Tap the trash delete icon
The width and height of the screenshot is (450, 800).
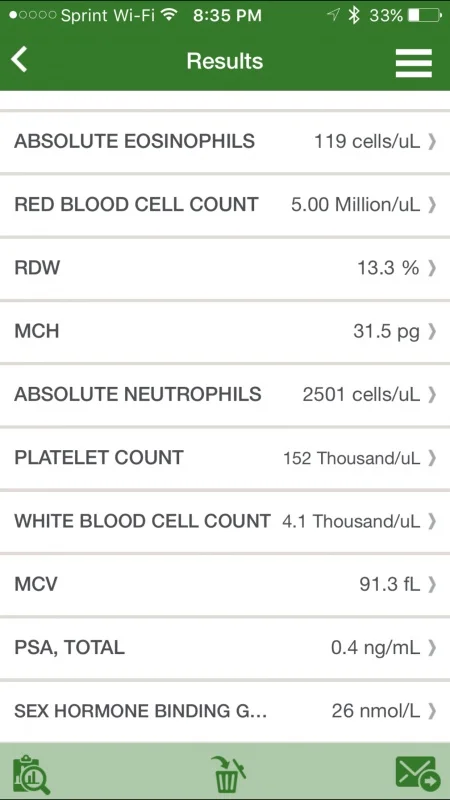tap(228, 774)
